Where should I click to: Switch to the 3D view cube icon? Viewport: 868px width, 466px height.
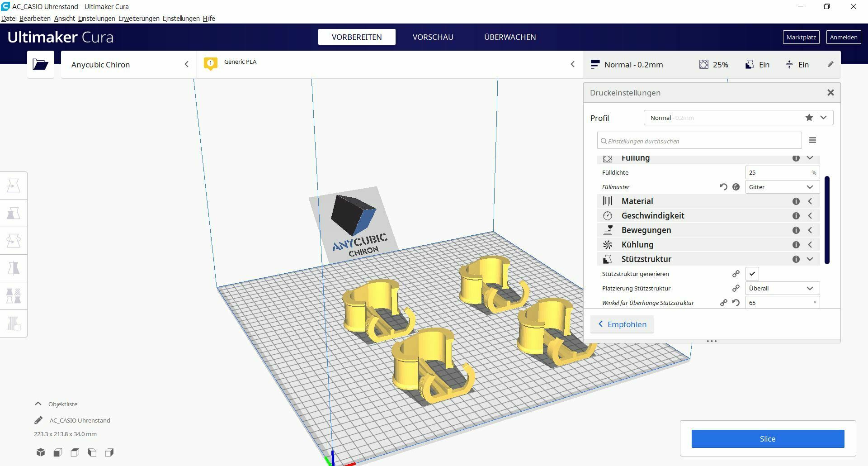click(41, 452)
